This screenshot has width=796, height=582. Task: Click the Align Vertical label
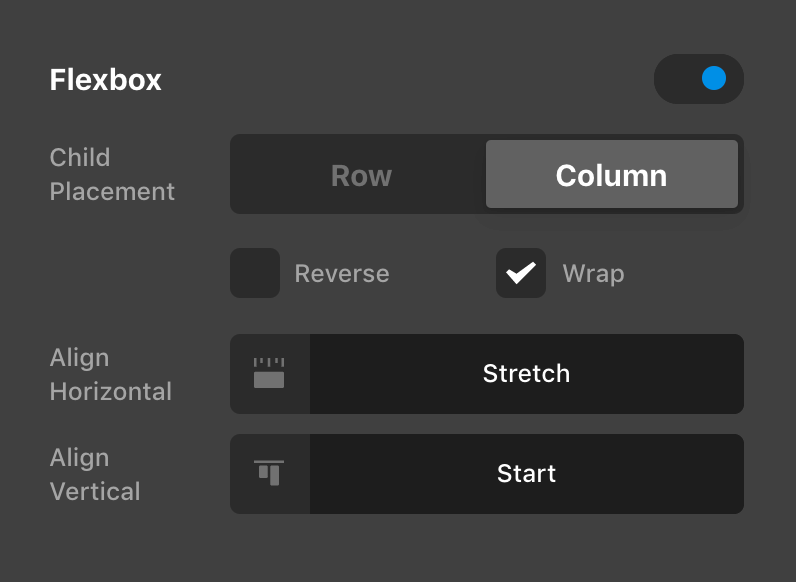95,474
